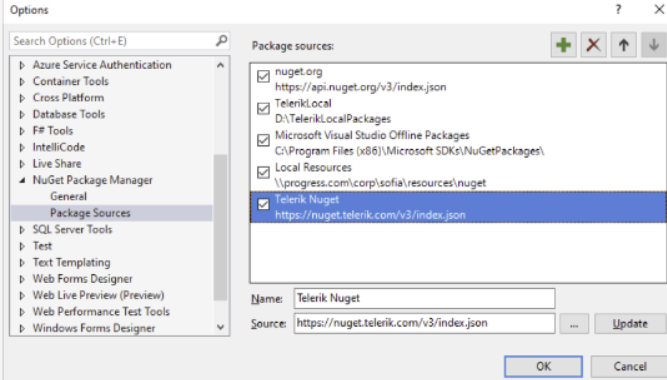
Task: Click the search magnifier icon
Action: tap(221, 41)
